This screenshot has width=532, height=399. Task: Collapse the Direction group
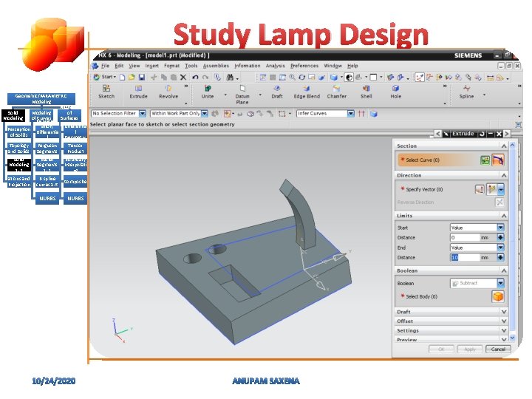pos(504,175)
